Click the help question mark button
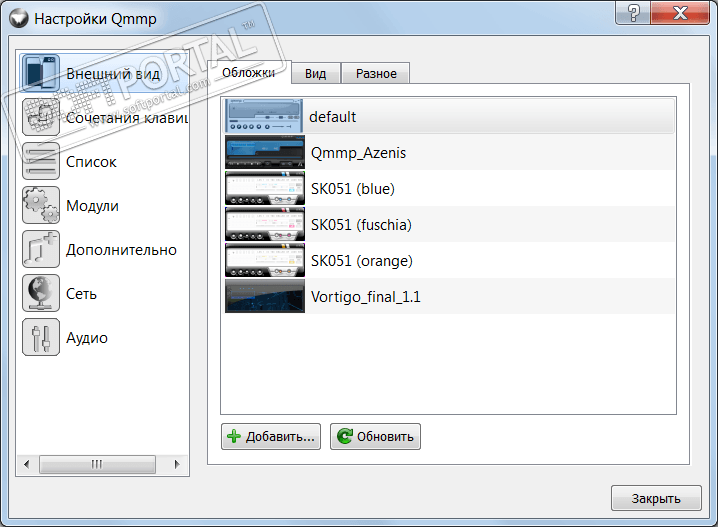The width and height of the screenshot is (718, 527). tap(633, 12)
